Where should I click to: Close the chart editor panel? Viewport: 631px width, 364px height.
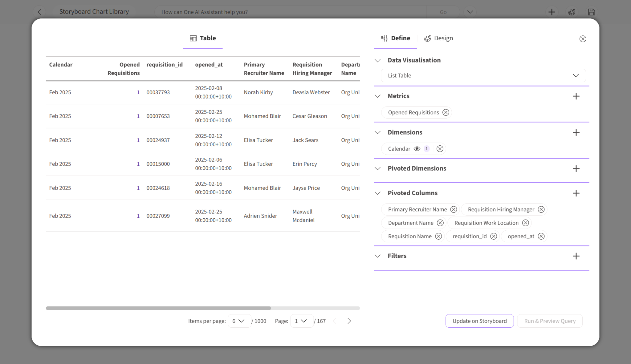click(x=583, y=39)
